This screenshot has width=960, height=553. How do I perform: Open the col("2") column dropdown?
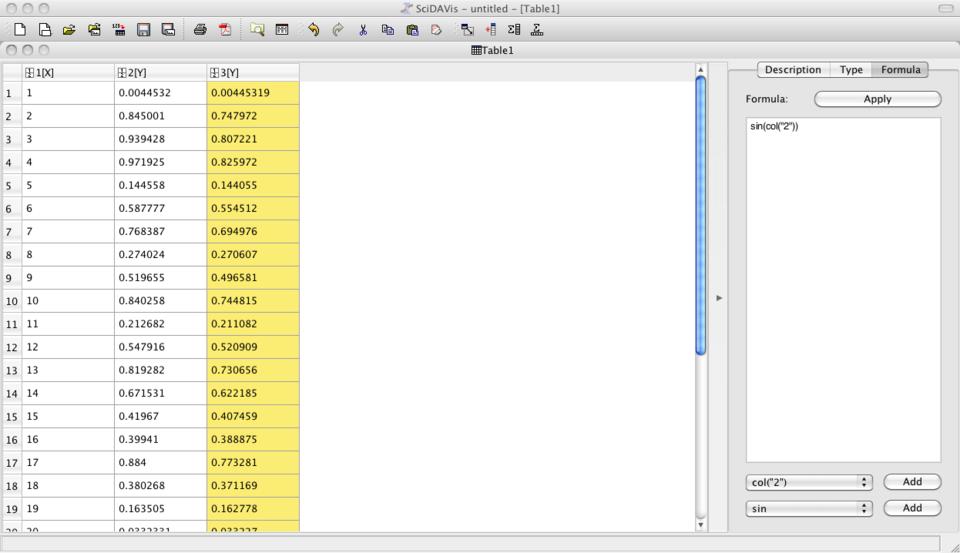pyautogui.click(x=809, y=482)
